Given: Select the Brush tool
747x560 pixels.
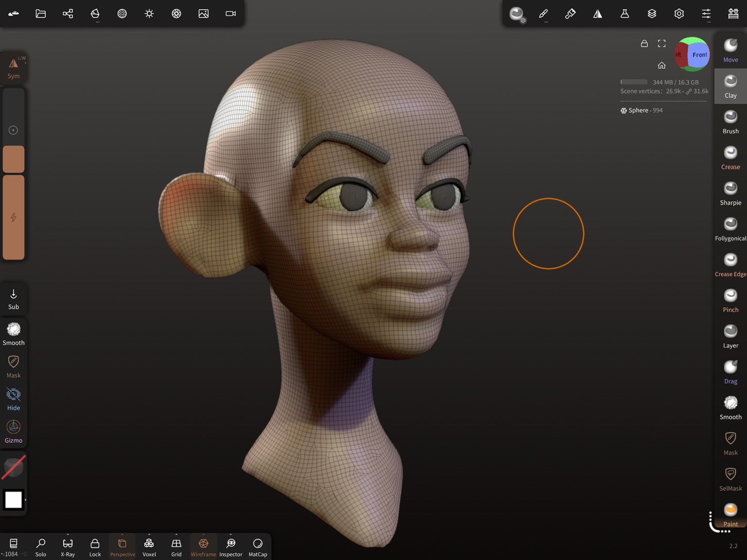Looking at the screenshot, I should [x=730, y=122].
